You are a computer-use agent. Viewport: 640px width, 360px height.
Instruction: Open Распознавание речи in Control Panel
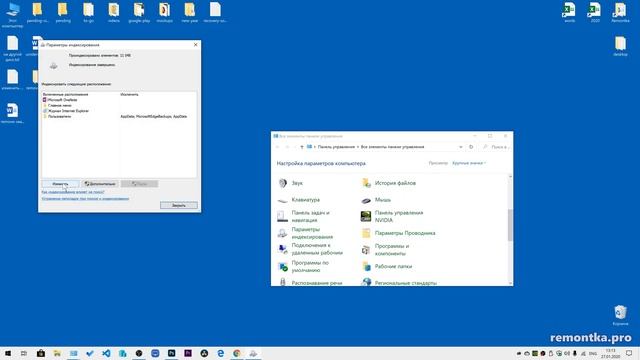pyautogui.click(x=310, y=282)
